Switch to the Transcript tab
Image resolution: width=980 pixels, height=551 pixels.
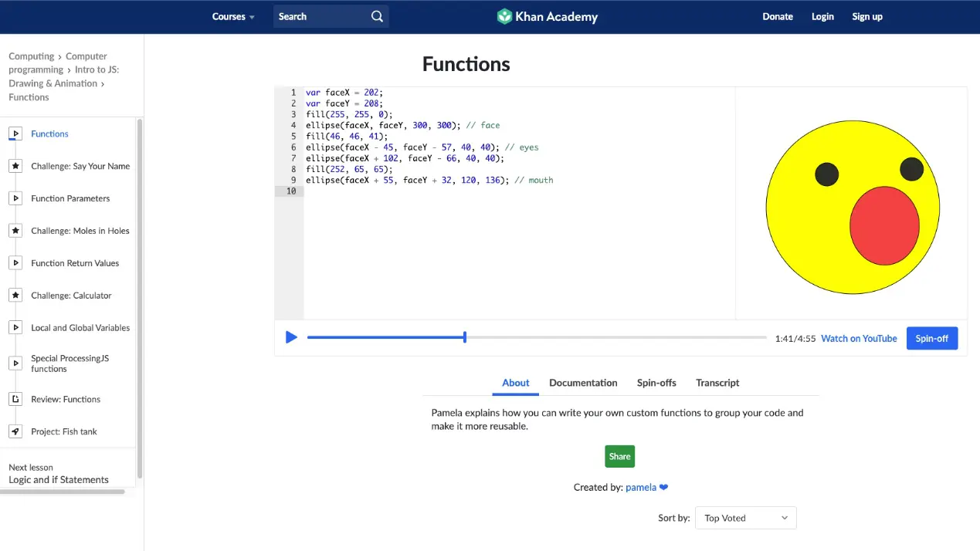(x=717, y=383)
